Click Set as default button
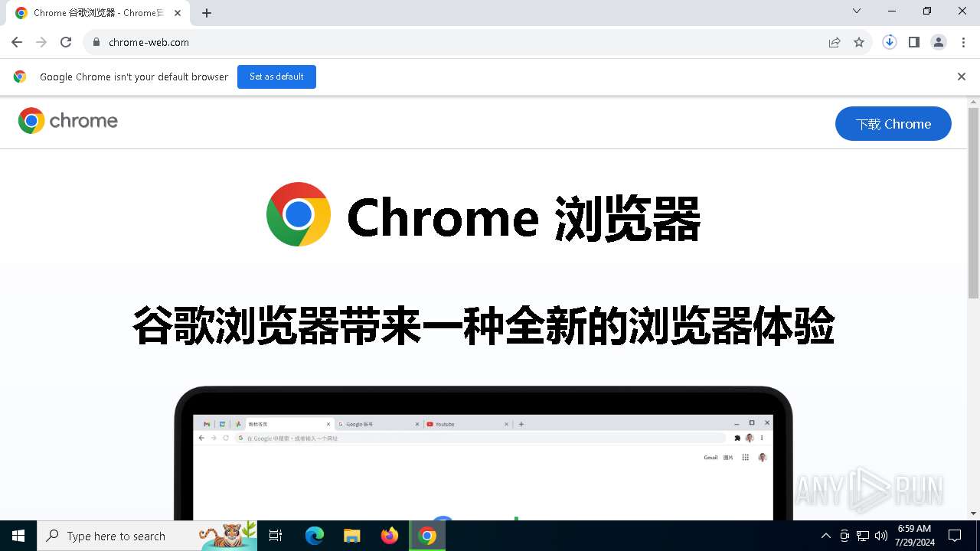 pos(276,77)
